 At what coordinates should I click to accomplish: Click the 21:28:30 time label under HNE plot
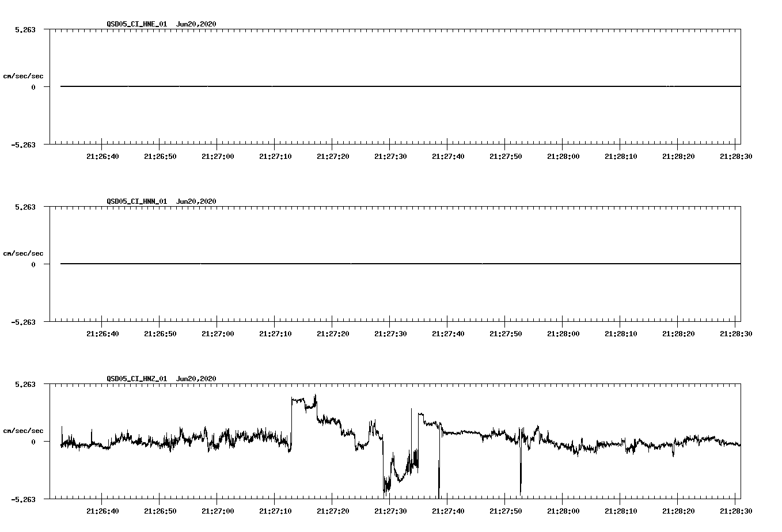(736, 156)
